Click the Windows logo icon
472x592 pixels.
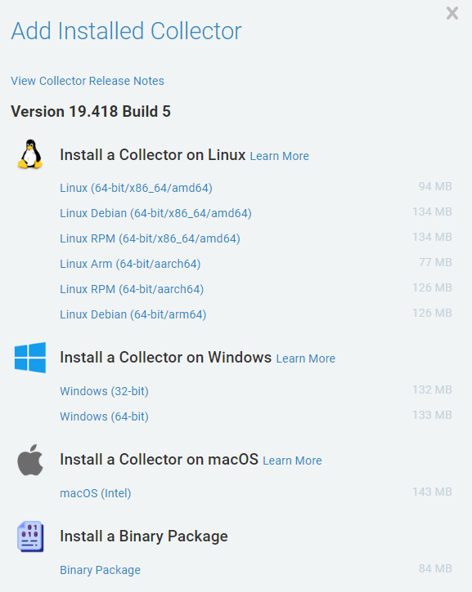pyautogui.click(x=30, y=358)
